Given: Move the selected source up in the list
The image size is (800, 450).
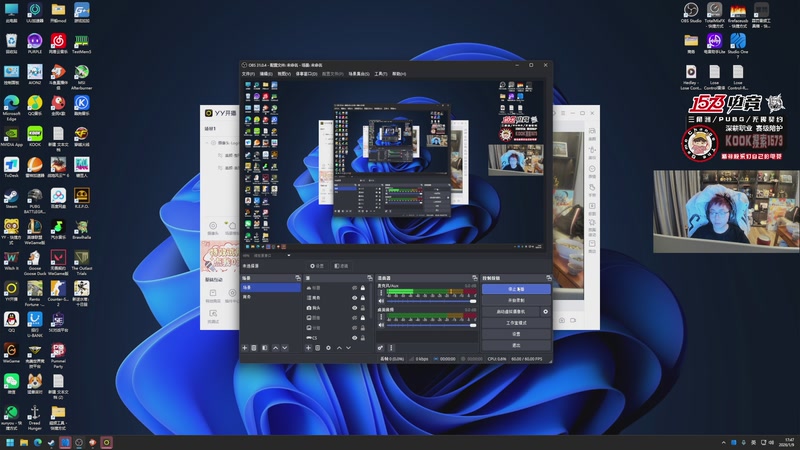Looking at the screenshot, I should pos(339,348).
